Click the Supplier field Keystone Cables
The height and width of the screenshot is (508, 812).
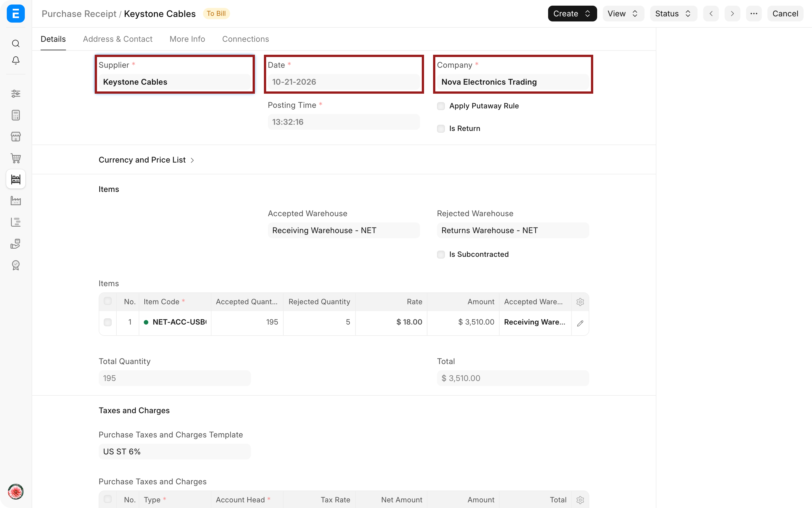(175, 82)
